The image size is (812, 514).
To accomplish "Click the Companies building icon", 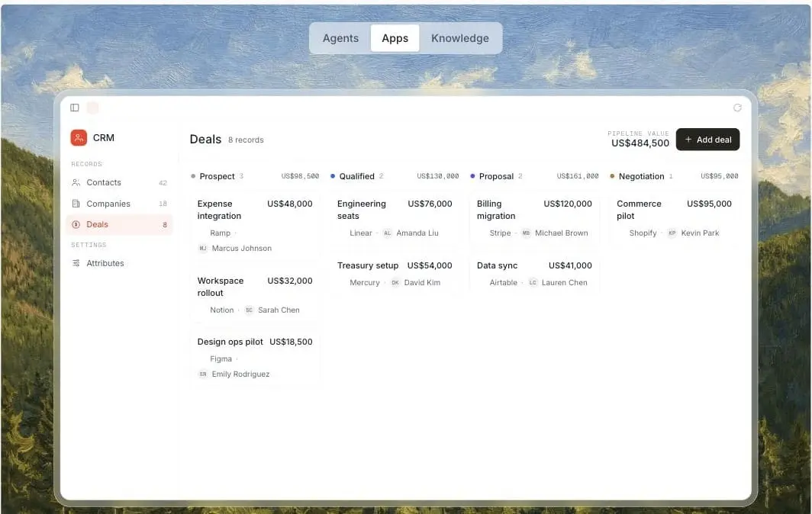I will tap(76, 204).
